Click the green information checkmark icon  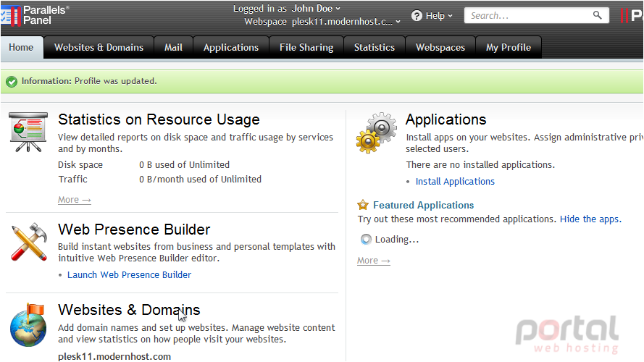pos(12,81)
